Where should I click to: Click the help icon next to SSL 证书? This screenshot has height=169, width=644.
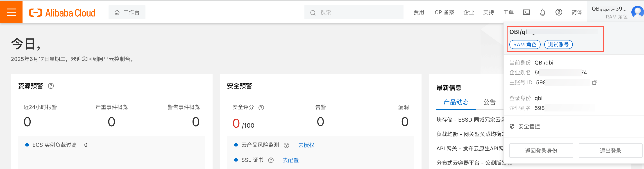(x=271, y=160)
